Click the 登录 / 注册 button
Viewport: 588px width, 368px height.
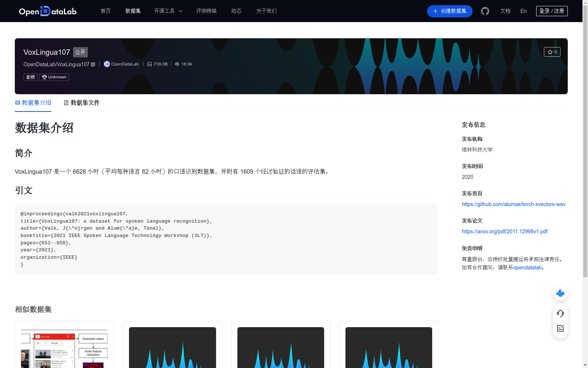(552, 11)
